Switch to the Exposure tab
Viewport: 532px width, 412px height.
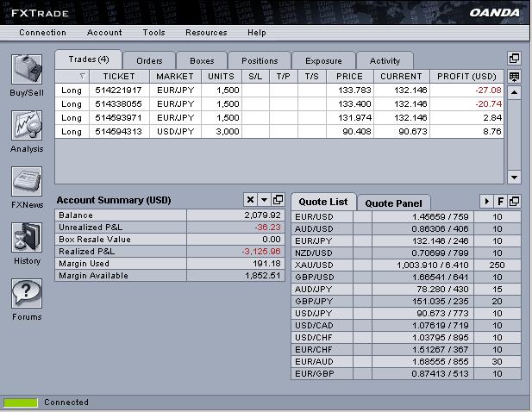click(x=323, y=60)
